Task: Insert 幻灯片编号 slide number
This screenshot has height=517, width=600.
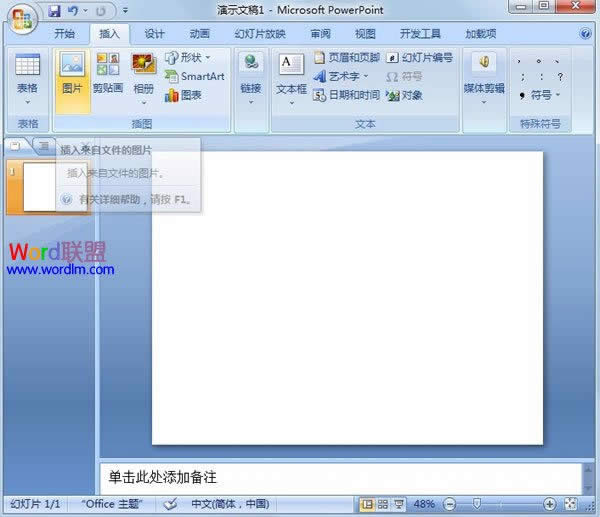Action: pyautogui.click(x=419, y=57)
